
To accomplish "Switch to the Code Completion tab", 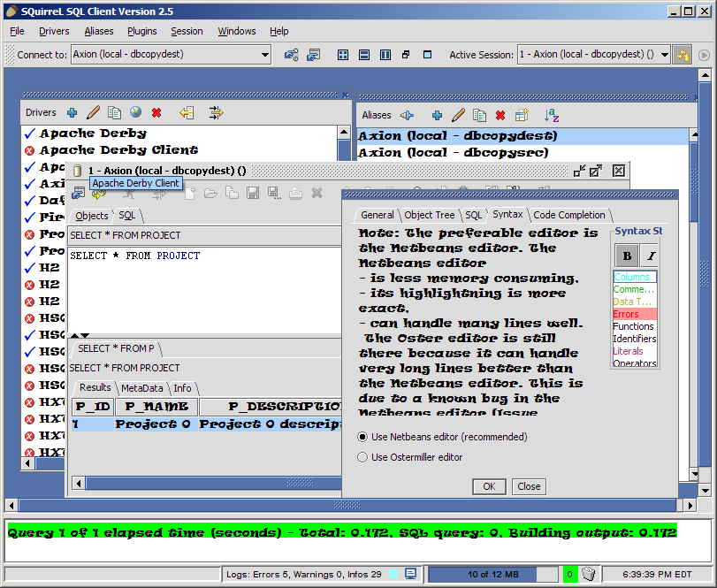I will [x=569, y=215].
